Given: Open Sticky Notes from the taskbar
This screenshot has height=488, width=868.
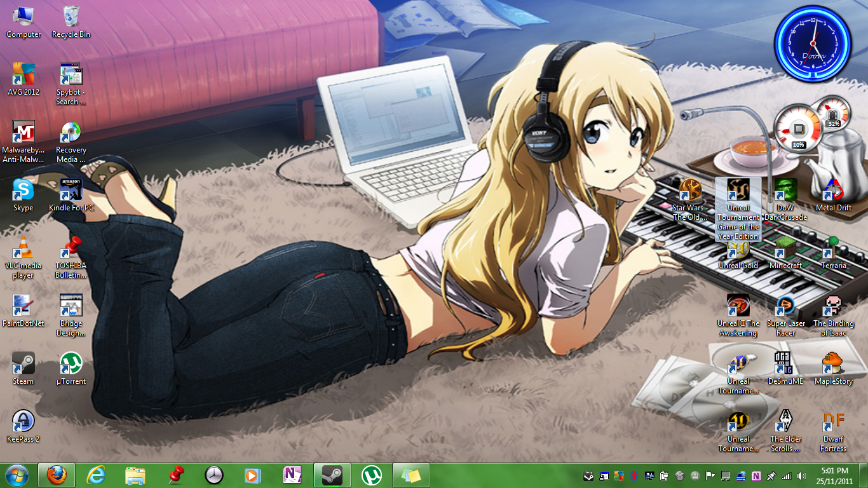Looking at the screenshot, I should click(411, 475).
